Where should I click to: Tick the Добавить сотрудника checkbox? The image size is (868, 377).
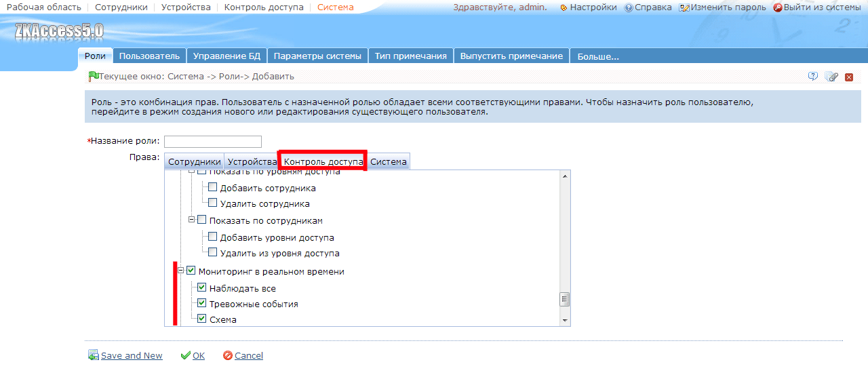[213, 187]
